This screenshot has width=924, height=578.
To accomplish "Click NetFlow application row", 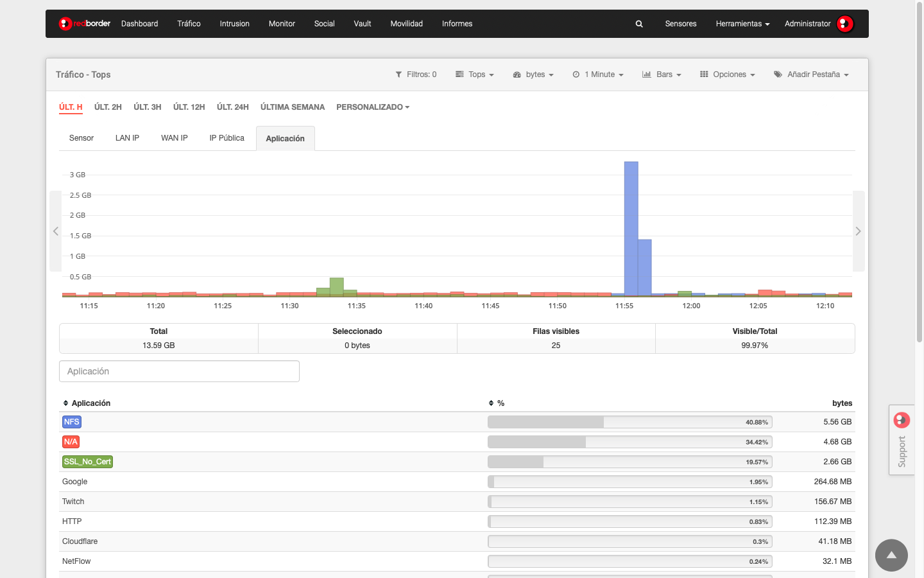I will [x=457, y=561].
